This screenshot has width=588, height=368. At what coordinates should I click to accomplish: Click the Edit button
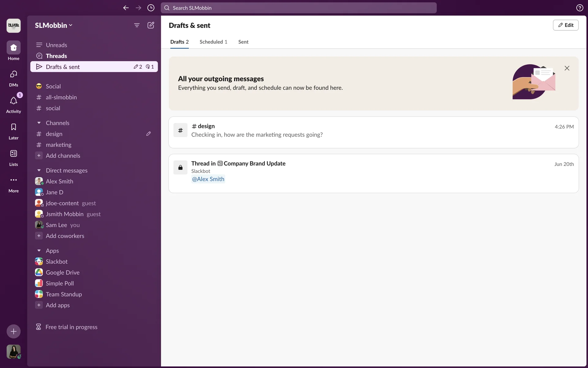point(565,25)
